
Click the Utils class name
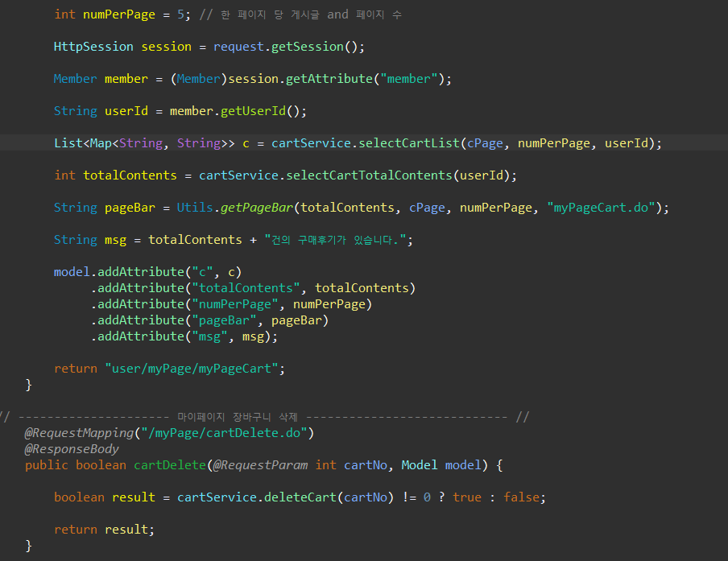[x=195, y=208]
